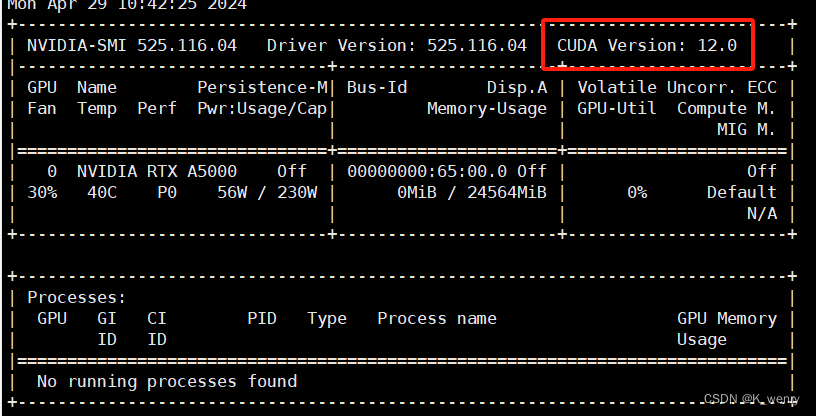
Task: Click the Process name column header
Action: [436, 318]
